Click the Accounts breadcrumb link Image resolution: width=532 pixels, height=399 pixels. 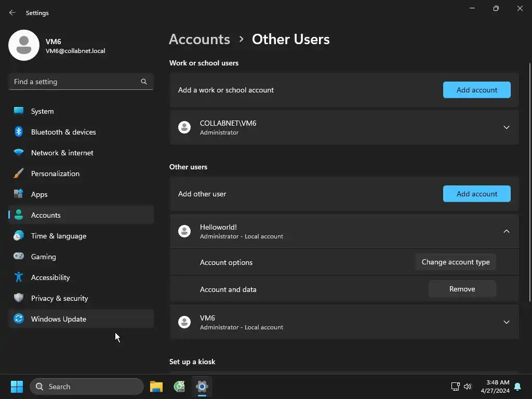(199, 39)
